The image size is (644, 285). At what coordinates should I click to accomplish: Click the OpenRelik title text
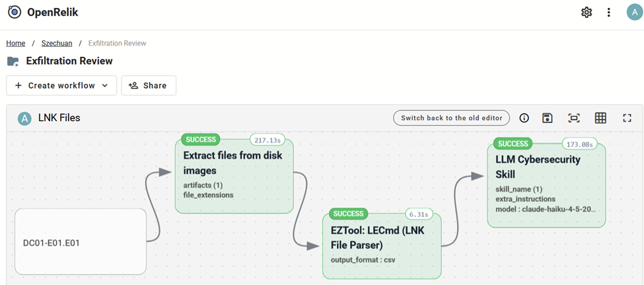[53, 13]
